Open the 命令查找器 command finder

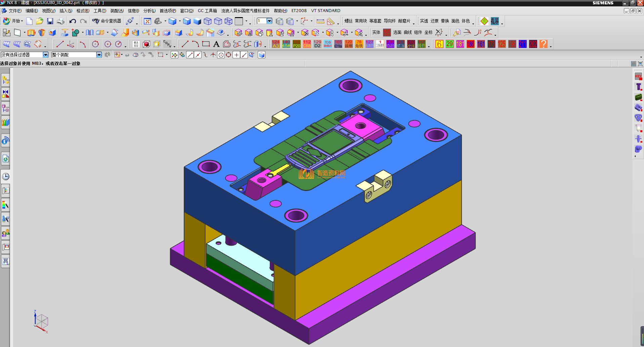coord(107,21)
